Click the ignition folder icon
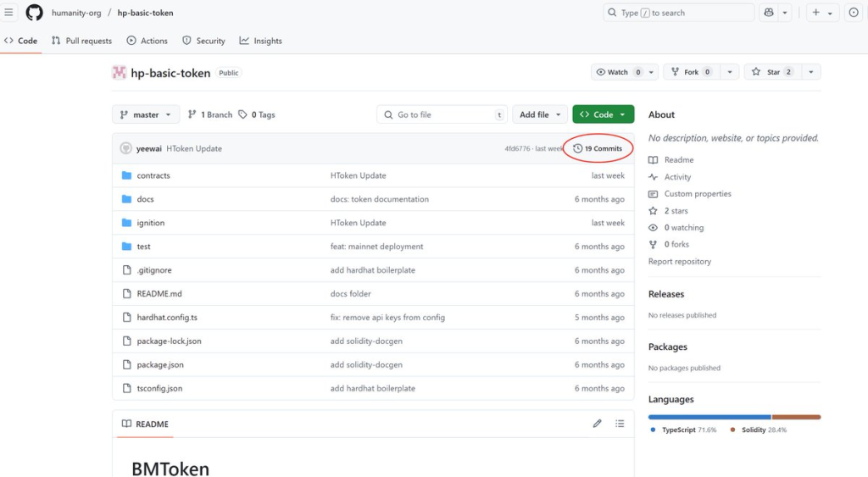This screenshot has width=868, height=477. (127, 223)
